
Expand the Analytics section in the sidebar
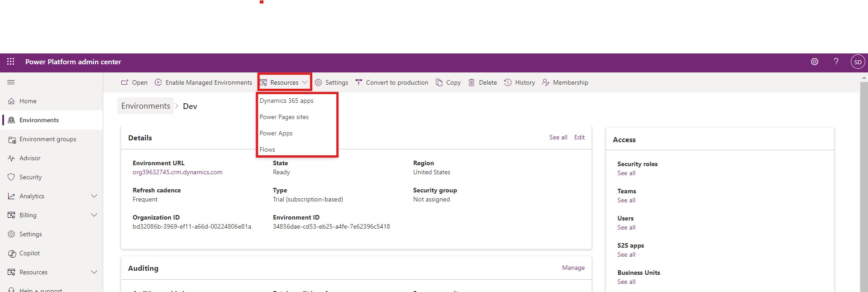[x=94, y=196]
